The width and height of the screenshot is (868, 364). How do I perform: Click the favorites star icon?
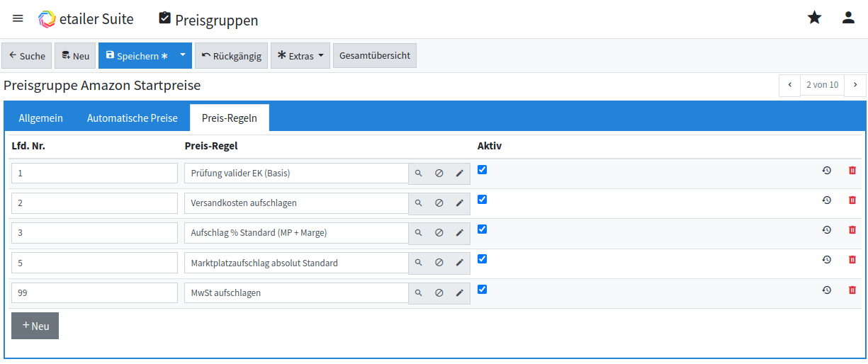click(x=814, y=18)
